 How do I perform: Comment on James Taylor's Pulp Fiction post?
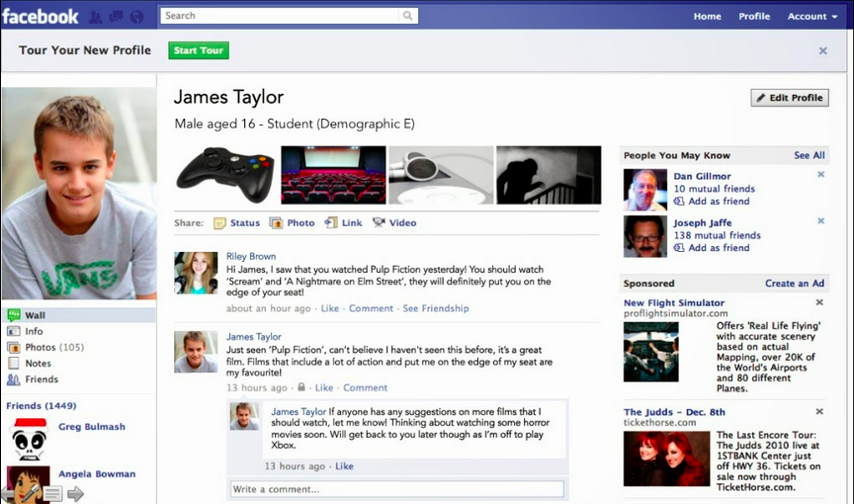[x=366, y=387]
